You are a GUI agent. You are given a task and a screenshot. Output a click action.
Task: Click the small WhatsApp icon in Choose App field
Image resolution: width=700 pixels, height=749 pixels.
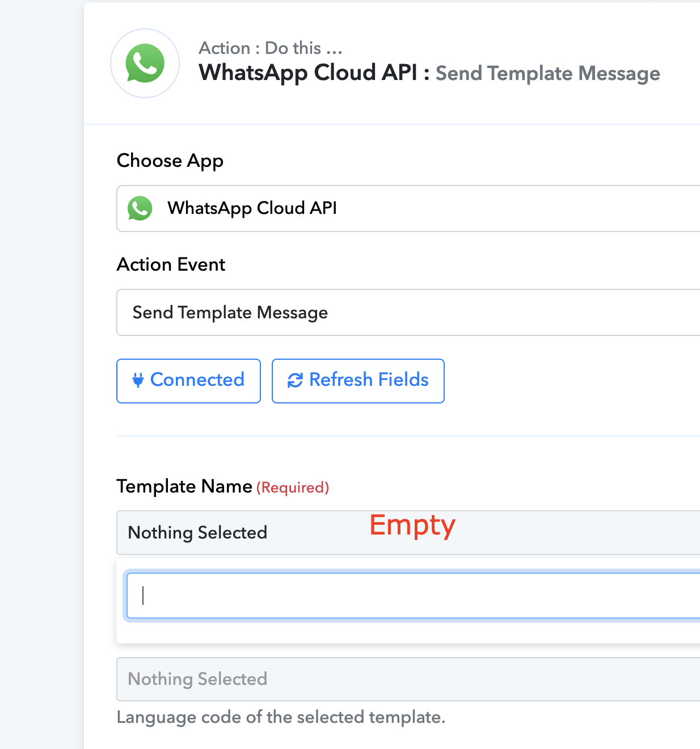[x=140, y=208]
